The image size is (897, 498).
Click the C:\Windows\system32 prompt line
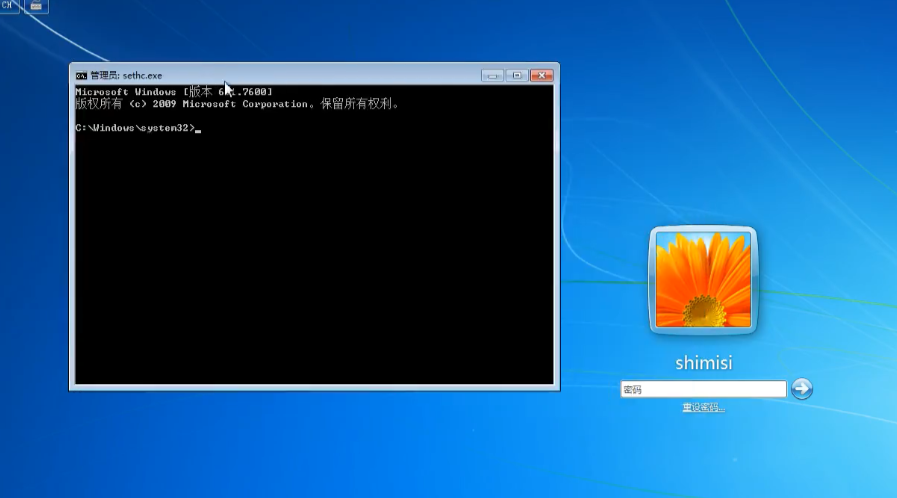138,128
